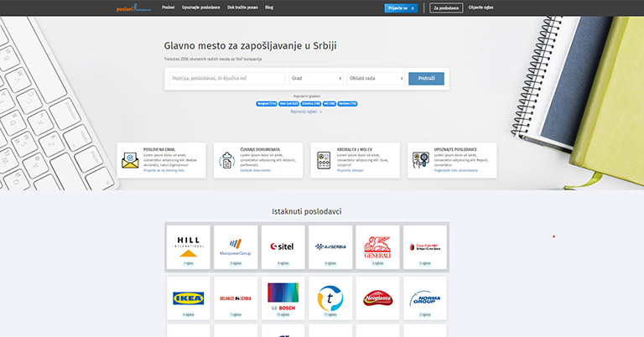
Task: Open the Delhaize Serbia employer logo
Action: [x=236, y=298]
